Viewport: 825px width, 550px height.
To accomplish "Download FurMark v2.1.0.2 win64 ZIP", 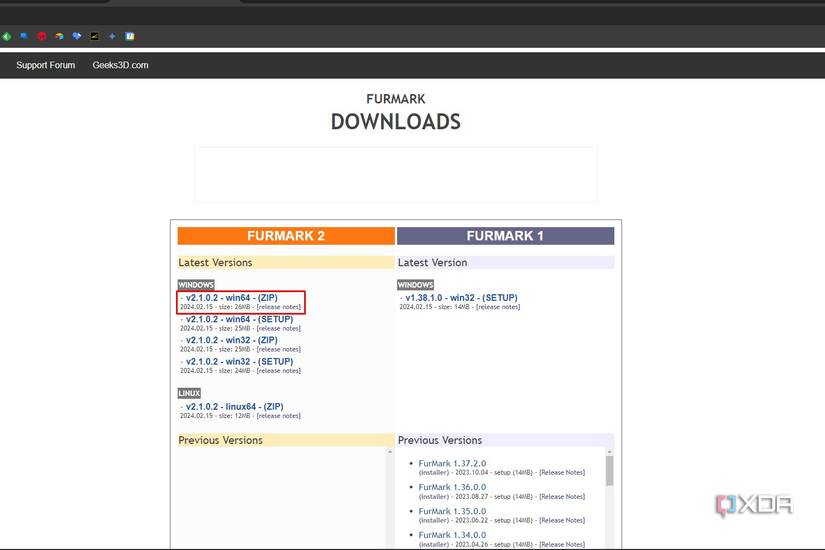I will click(x=232, y=298).
